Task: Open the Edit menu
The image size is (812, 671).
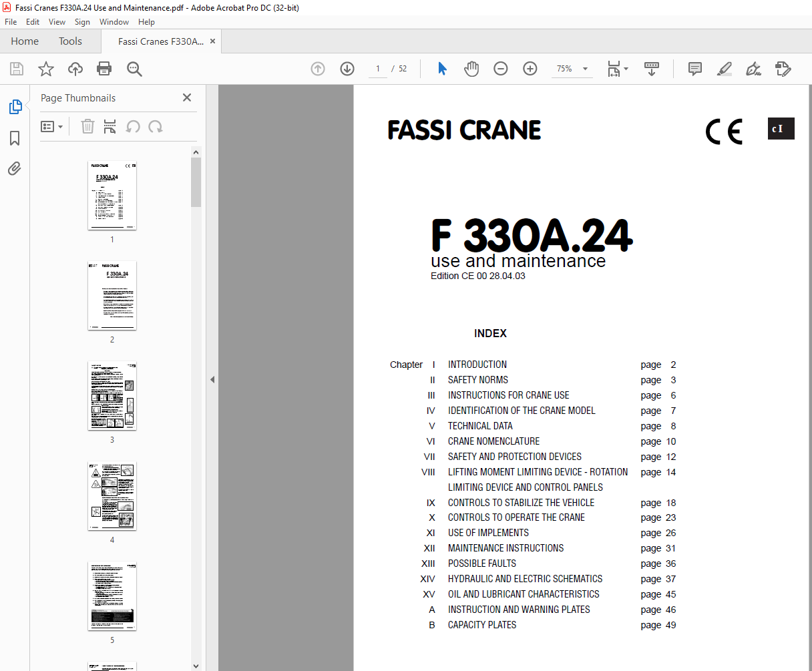Action: [33, 22]
